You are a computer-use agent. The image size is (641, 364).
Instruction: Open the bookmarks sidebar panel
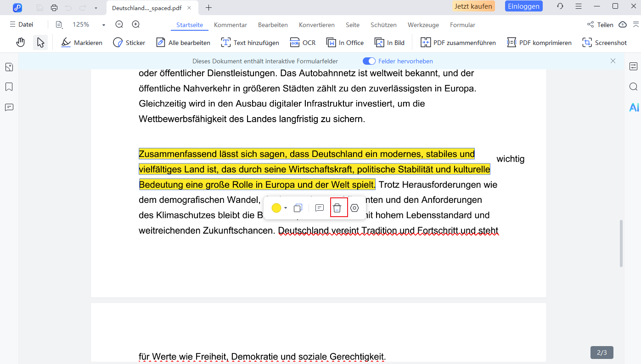click(9, 87)
